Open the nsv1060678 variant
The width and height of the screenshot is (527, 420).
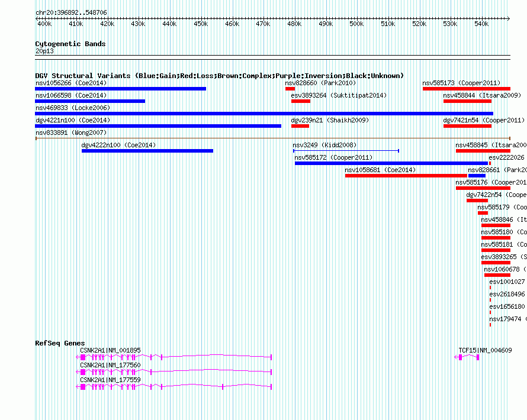[497, 275]
